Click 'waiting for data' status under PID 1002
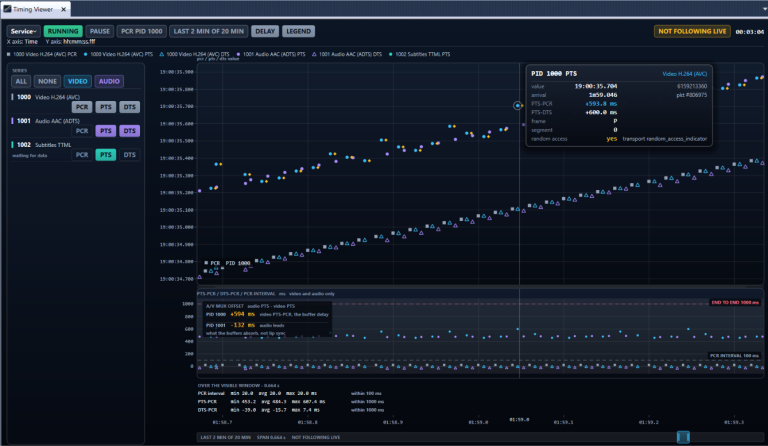This screenshot has height=446, width=768. click(x=29, y=156)
